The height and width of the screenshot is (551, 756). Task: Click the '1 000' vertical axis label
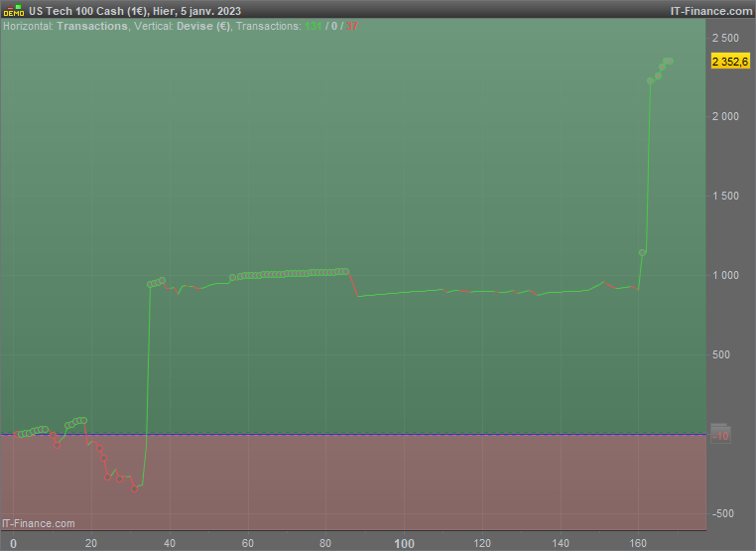pyautogui.click(x=725, y=275)
